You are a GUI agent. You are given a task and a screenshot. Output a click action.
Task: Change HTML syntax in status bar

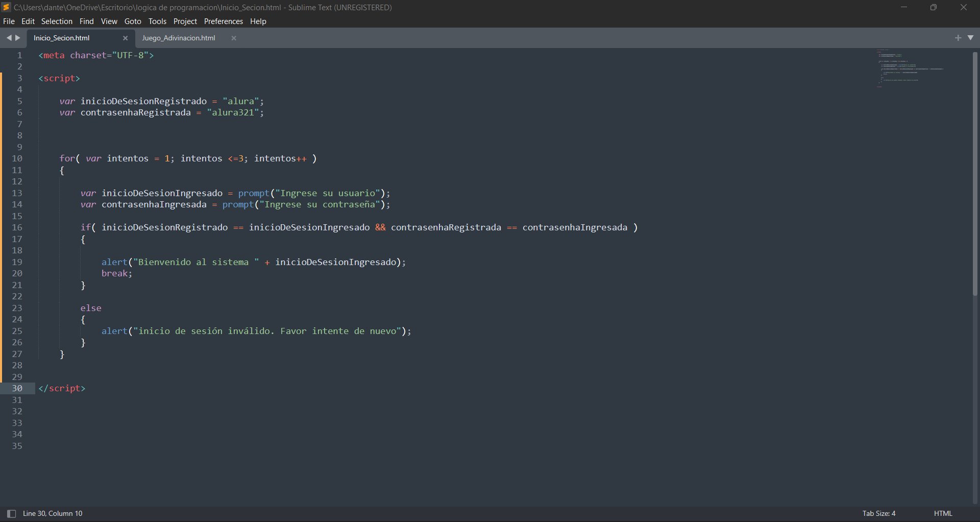[943, 514]
